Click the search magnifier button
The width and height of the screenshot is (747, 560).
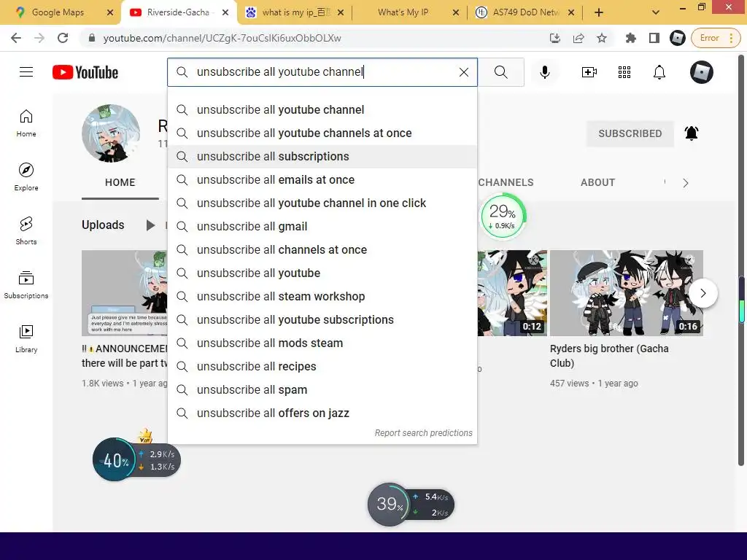[x=500, y=72]
